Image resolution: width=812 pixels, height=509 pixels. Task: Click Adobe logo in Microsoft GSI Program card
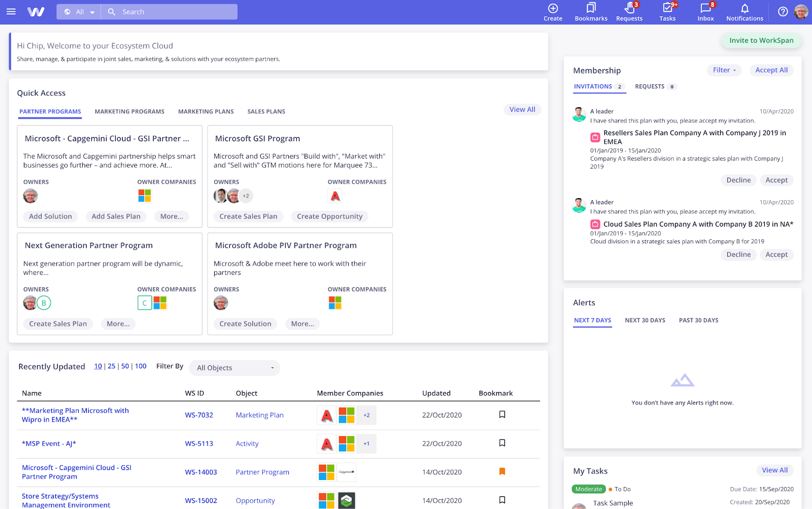click(x=335, y=196)
